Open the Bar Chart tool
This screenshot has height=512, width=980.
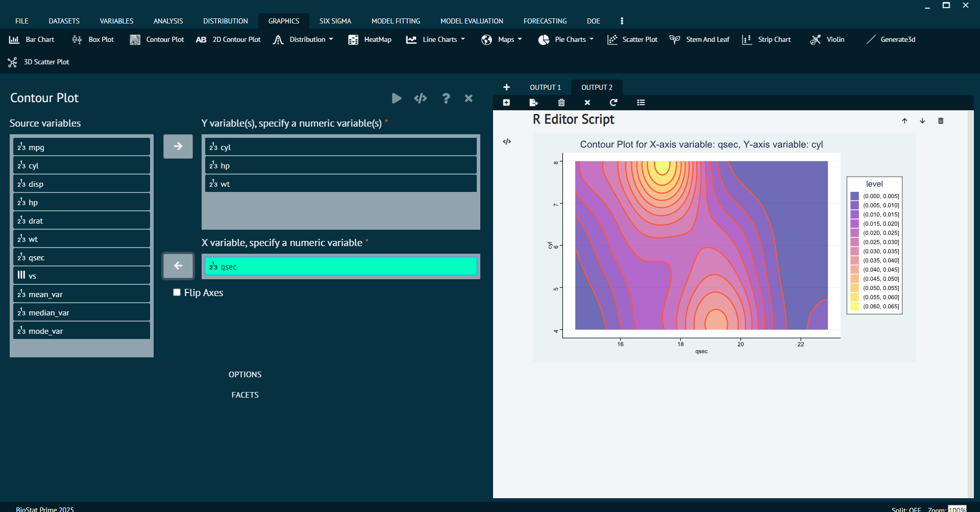[x=32, y=39]
